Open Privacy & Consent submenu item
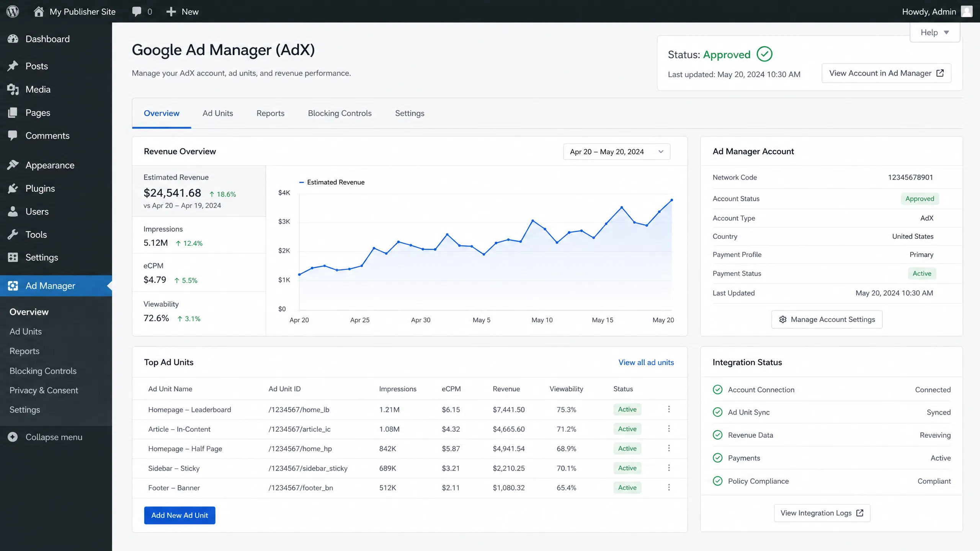 pyautogui.click(x=44, y=390)
